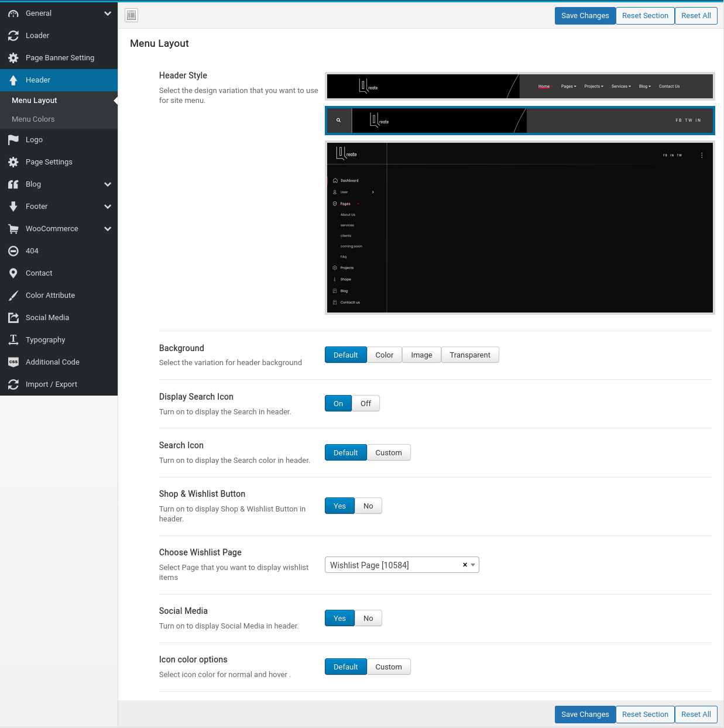
Task: Open the Menu Colors submenu item
Action: [59, 119]
